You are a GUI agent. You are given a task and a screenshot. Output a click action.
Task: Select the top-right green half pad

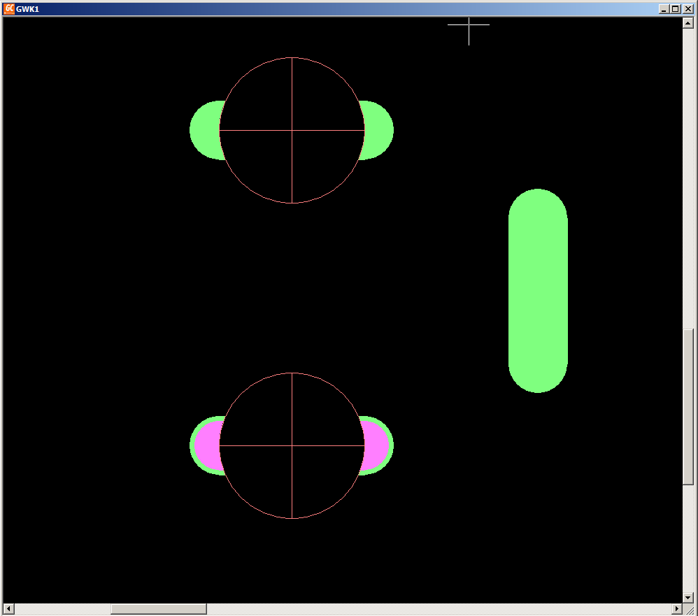378,131
